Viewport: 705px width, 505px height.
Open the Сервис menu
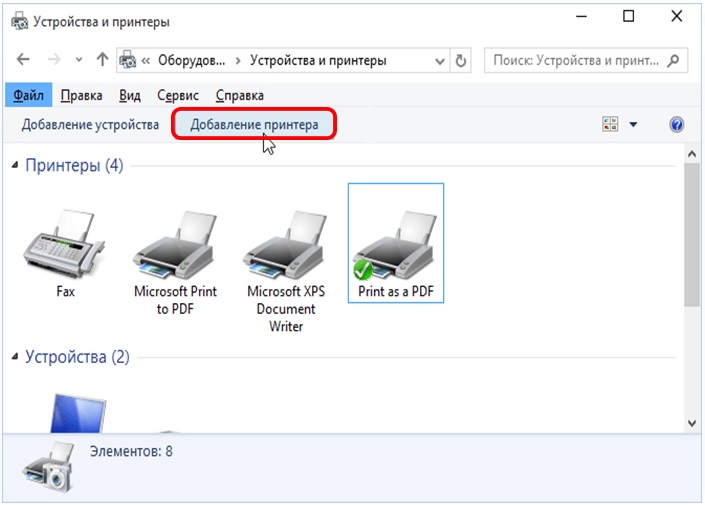point(178,95)
